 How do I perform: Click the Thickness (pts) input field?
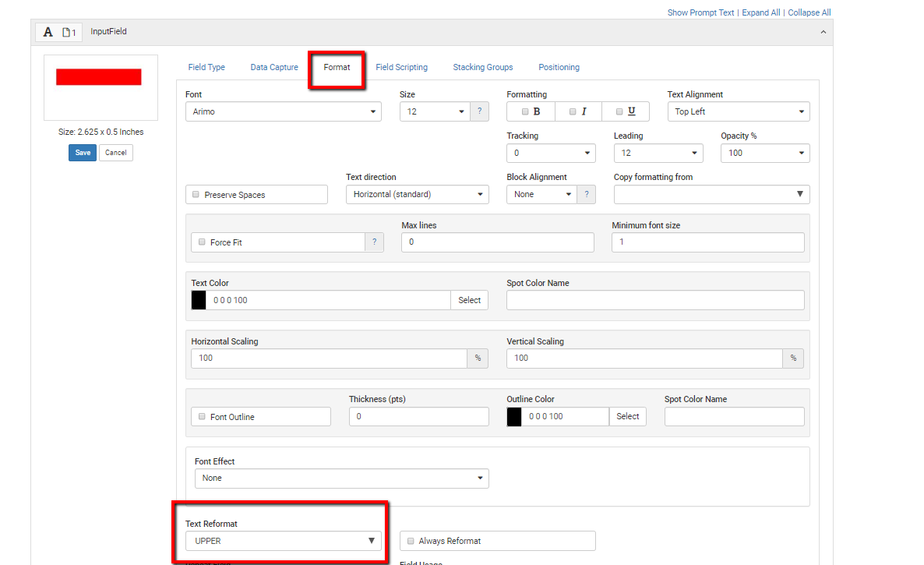point(419,416)
